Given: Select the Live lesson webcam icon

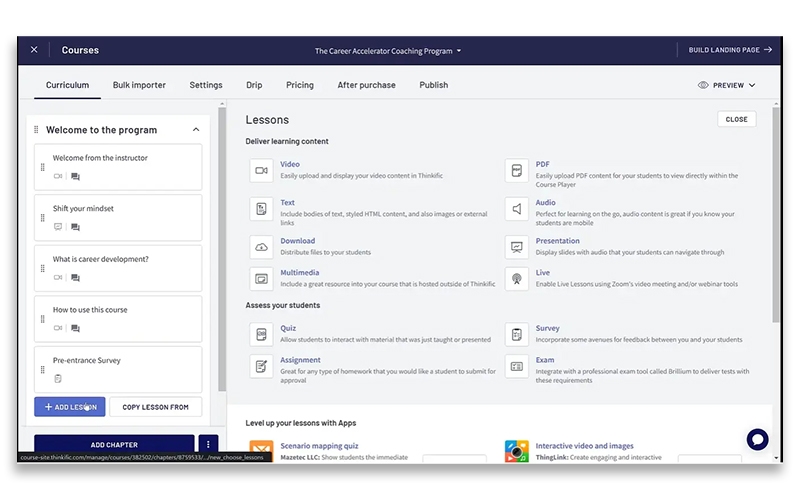Looking at the screenshot, I should (517, 279).
